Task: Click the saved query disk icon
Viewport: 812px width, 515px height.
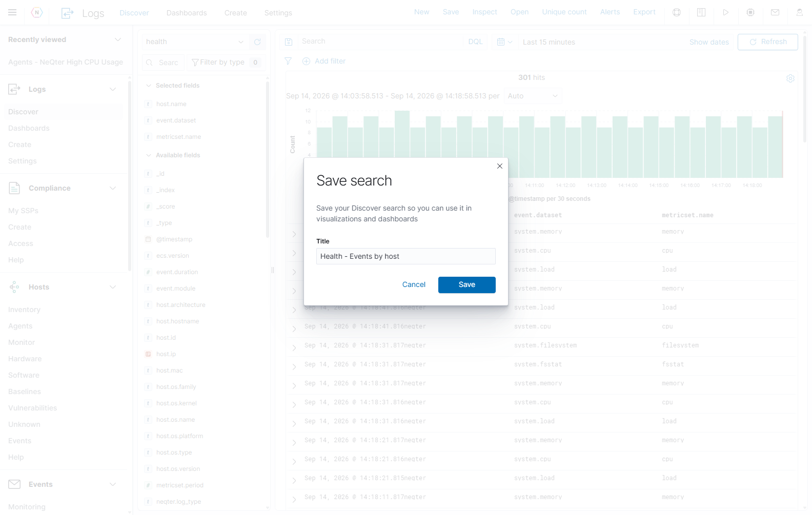Action: (x=289, y=42)
